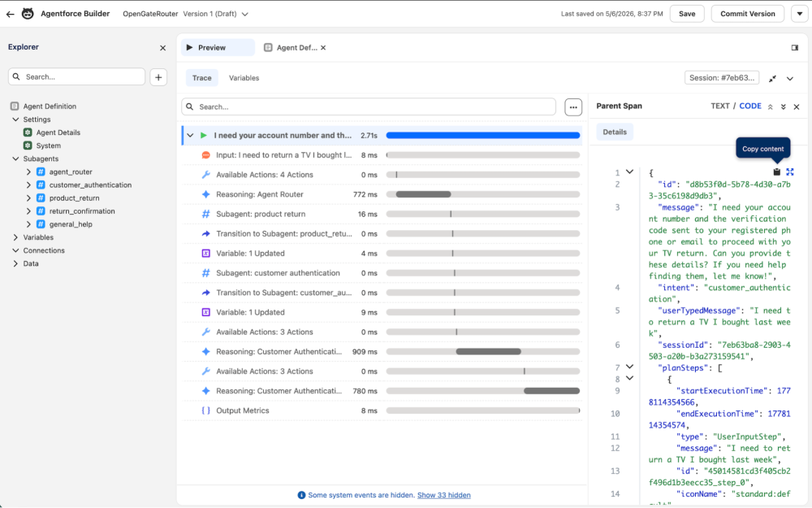Open the Version 1 (Draft) dropdown

tap(245, 14)
